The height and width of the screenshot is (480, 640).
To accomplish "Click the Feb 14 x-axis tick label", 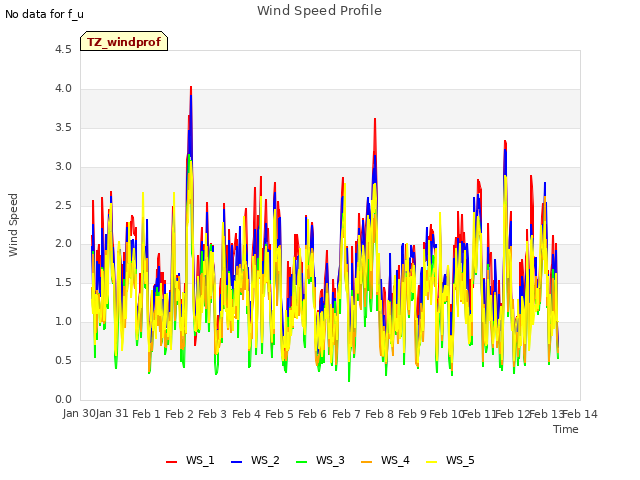I will click(x=580, y=414).
